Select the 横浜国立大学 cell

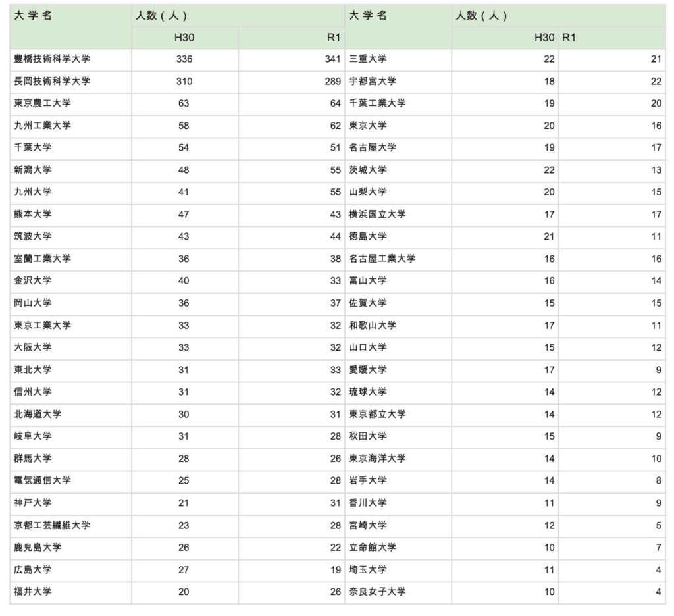(x=377, y=215)
